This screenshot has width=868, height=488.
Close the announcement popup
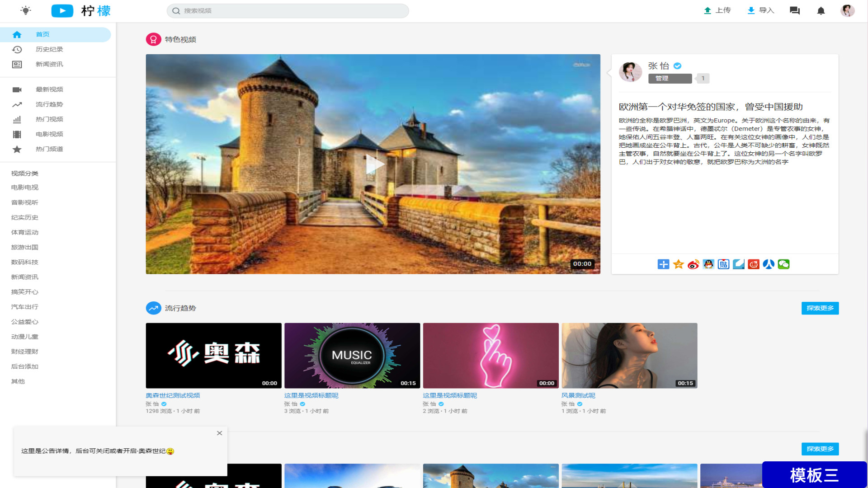pos(219,433)
